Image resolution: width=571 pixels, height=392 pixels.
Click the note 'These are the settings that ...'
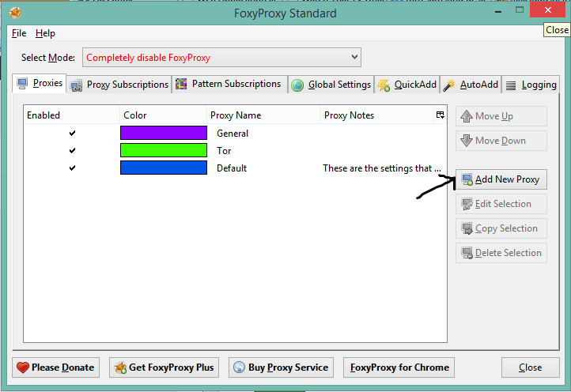pyautogui.click(x=382, y=168)
